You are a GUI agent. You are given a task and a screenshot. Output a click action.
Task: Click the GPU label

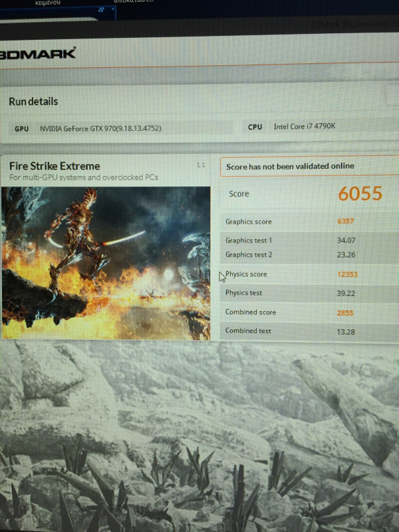pyautogui.click(x=21, y=129)
